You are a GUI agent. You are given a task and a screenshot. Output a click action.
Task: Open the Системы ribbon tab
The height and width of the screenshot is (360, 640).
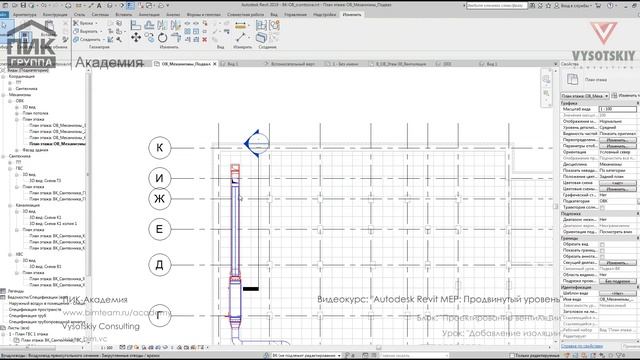[100, 14]
